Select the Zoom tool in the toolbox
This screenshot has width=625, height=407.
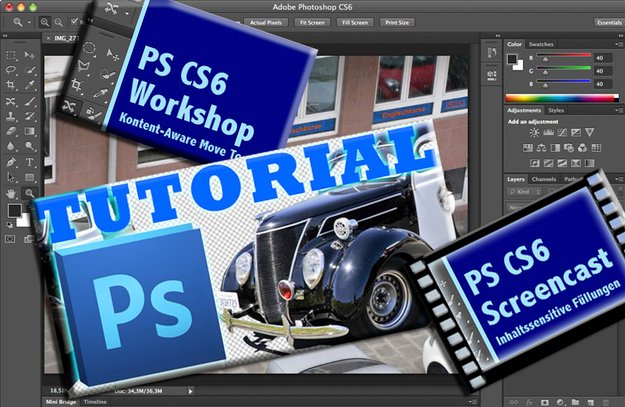click(29, 193)
